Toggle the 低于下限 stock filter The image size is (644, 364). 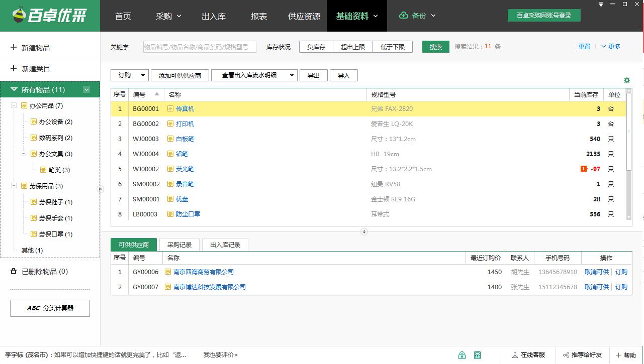[x=392, y=47]
